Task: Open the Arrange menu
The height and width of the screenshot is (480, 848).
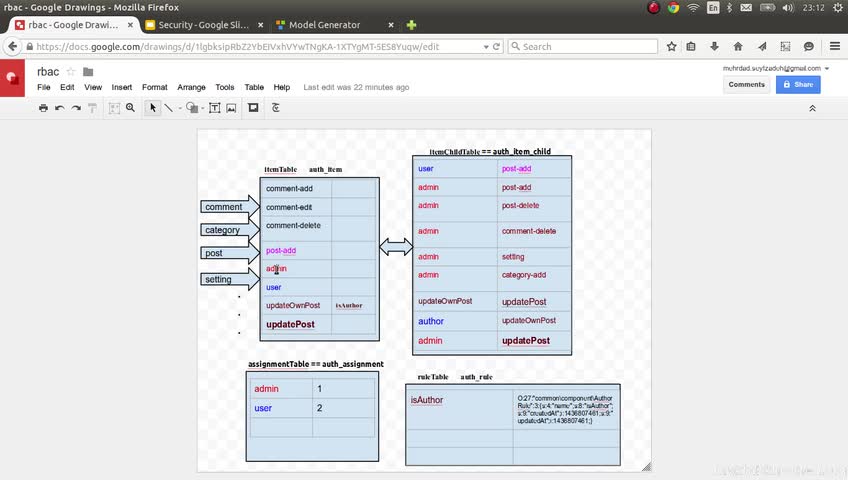Action: coord(191,87)
